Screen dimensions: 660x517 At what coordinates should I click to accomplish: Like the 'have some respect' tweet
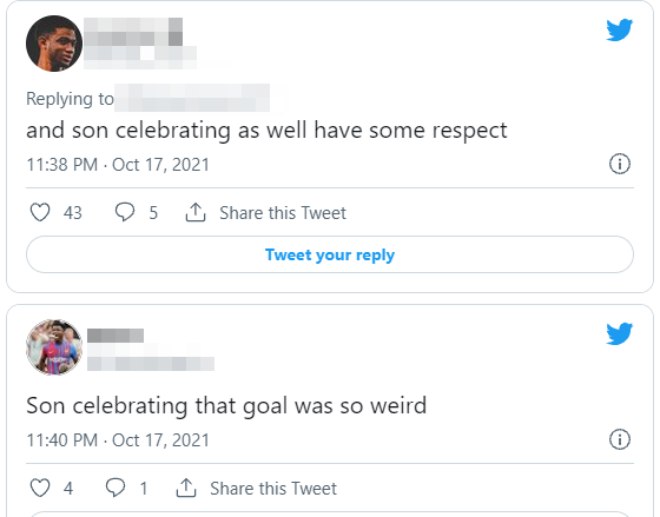click(x=40, y=213)
